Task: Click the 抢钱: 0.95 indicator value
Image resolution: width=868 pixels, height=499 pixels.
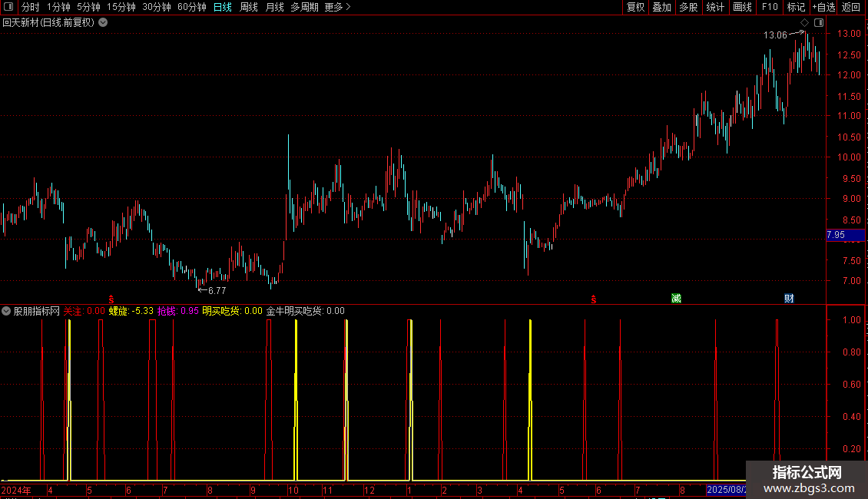Action: point(177,311)
